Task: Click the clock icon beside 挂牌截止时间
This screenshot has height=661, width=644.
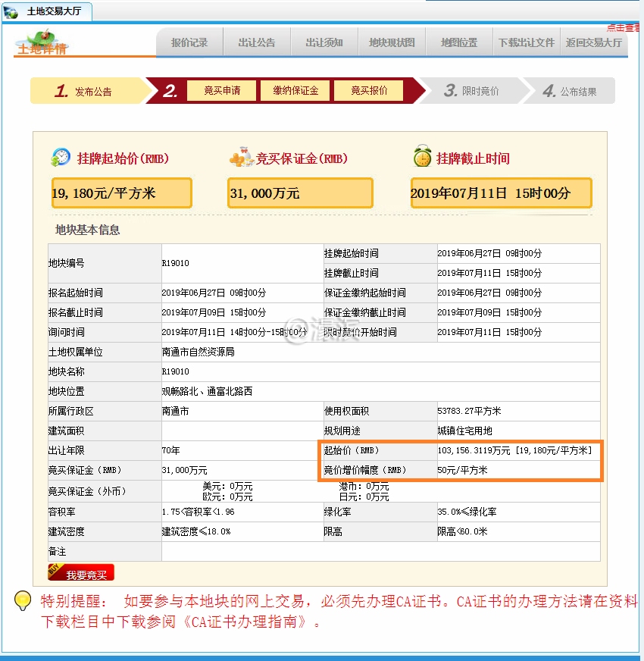Action: click(422, 158)
